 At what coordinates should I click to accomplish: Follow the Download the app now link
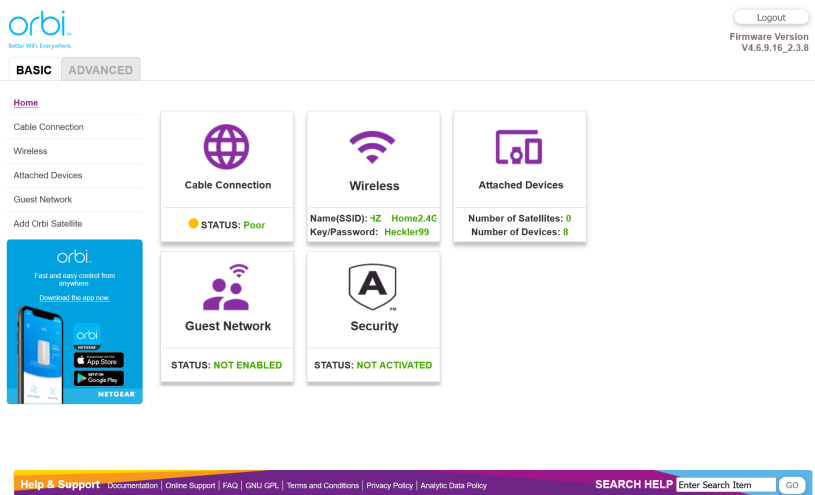[x=74, y=297]
